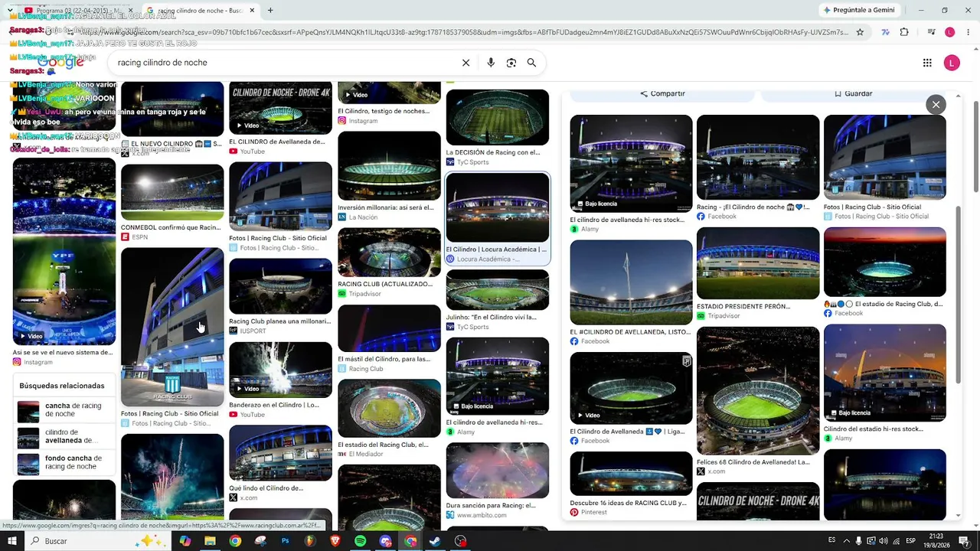Open 'El estadio del Racing Club' El Mediador thumbnail

[389, 409]
